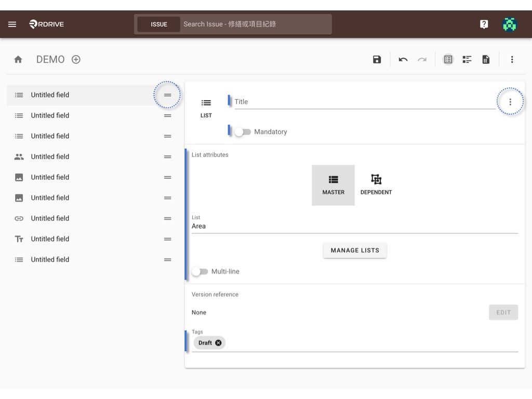Click the MANAGE LISTS button
Screen dimensions: 532x399
[x=354, y=250]
